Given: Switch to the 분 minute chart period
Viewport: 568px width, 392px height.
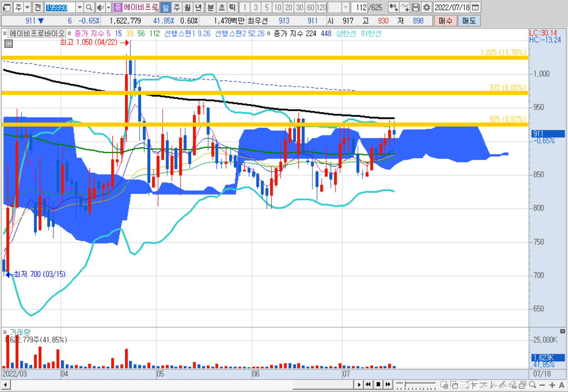Looking at the screenshot, I should pos(211,7).
